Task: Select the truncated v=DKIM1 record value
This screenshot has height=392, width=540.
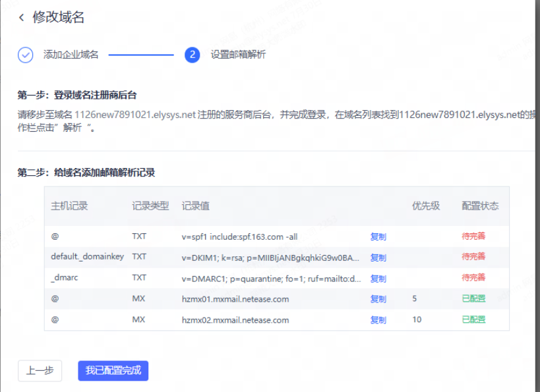Action: click(x=271, y=258)
